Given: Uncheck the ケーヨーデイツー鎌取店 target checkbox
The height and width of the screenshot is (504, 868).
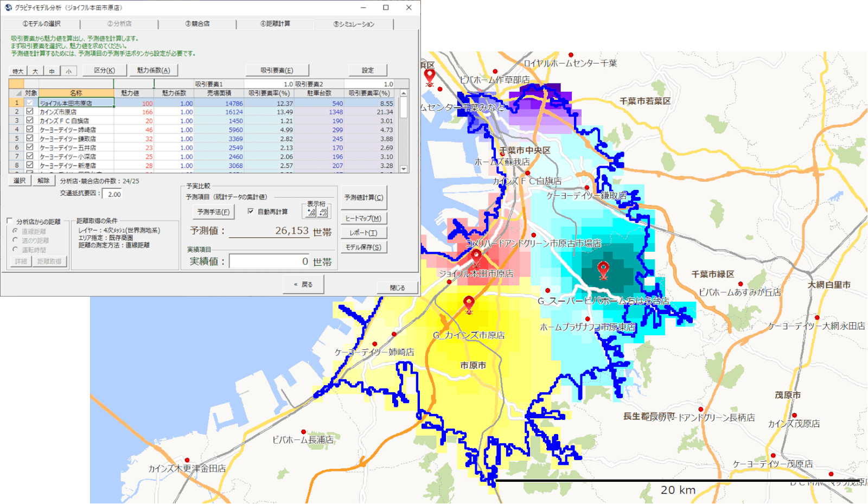Looking at the screenshot, I should 30,138.
